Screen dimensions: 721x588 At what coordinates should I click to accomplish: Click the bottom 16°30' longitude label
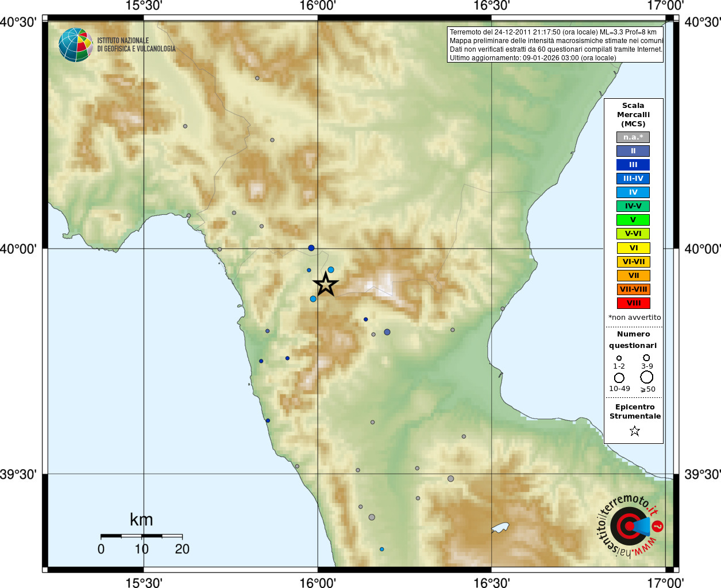(x=492, y=582)
